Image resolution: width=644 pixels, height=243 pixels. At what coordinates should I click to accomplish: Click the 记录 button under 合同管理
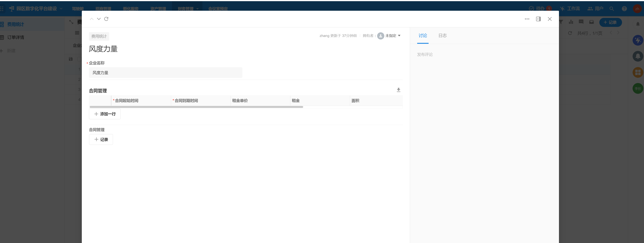click(101, 140)
